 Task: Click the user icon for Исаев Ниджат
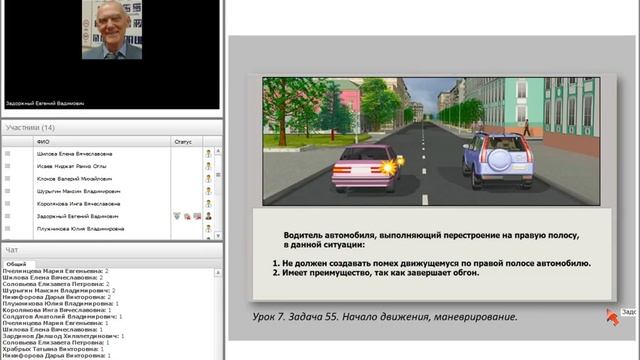tap(208, 166)
